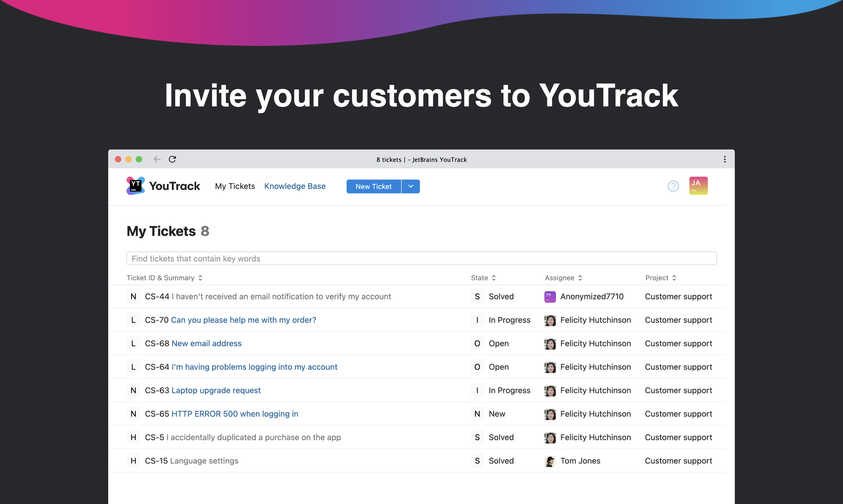Click the L priority badge for CS-68

(133, 344)
